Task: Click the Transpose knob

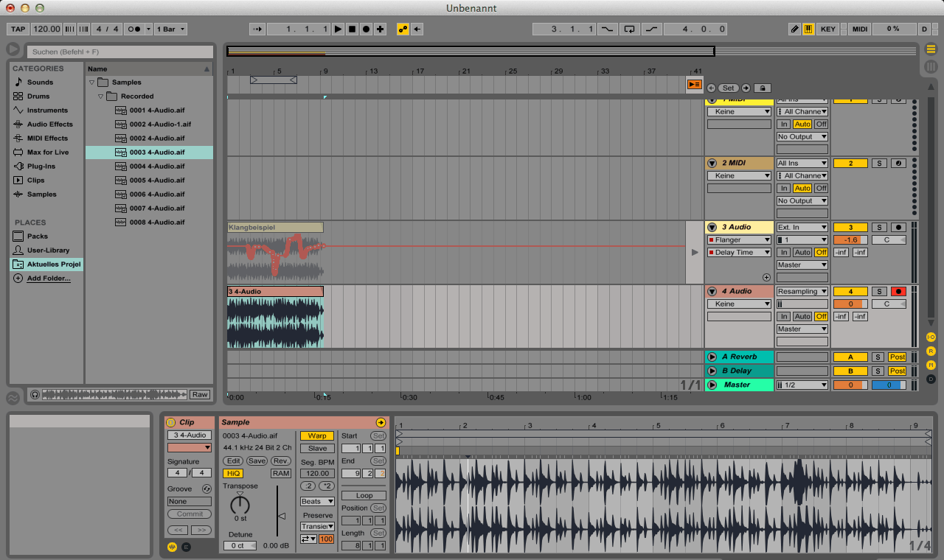Action: pos(240,505)
